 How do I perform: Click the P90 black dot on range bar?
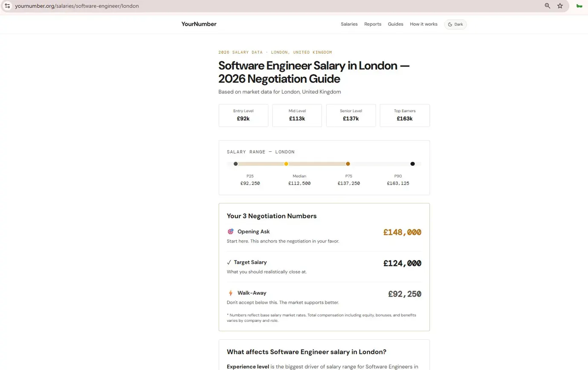point(412,164)
